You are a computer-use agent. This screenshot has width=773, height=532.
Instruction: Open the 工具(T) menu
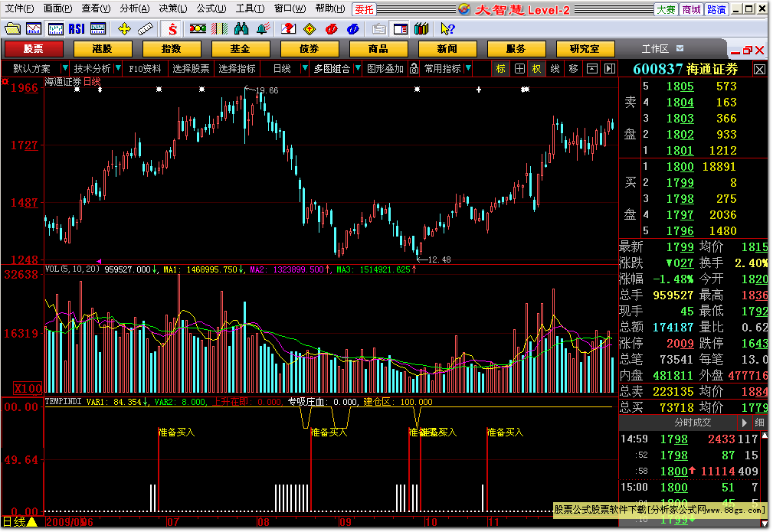coord(250,8)
